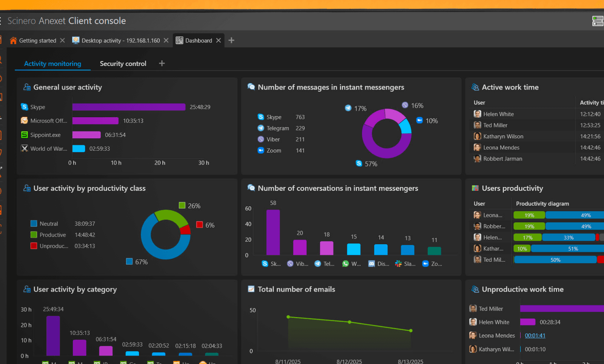
Task: Click the Number of conversations widget icon
Action: [251, 188]
